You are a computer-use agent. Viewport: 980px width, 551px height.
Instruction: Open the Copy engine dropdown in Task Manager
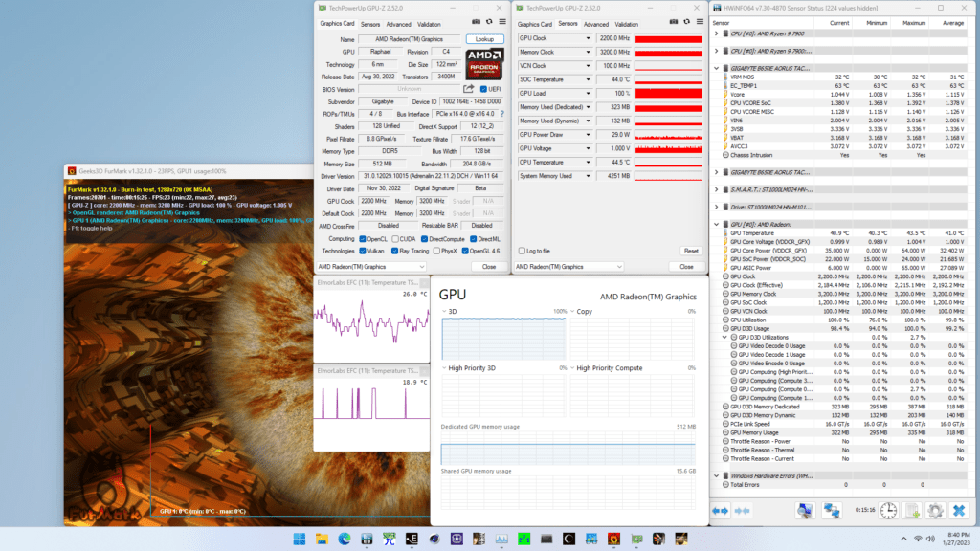(572, 311)
